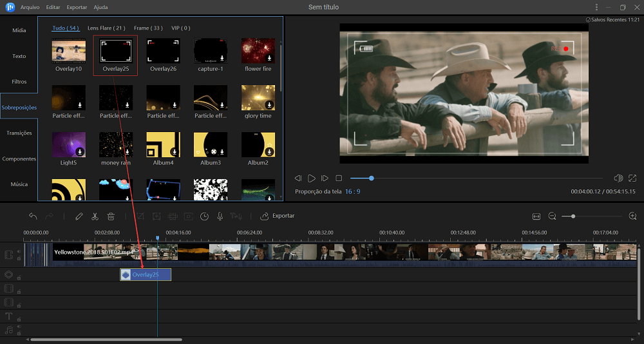Click the app logo icon
This screenshot has height=344, width=644.
coord(10,7)
